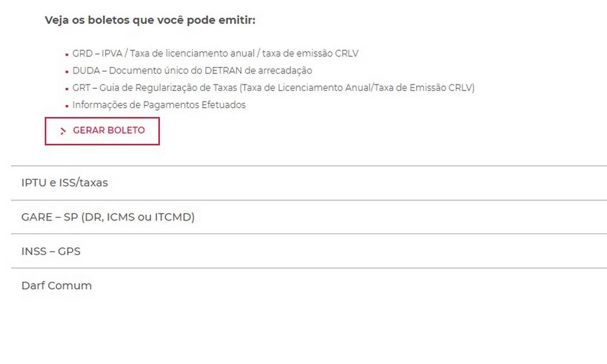Click the GRT – Guia de Regularização item
The height and width of the screenshot is (364, 607).
click(x=273, y=88)
